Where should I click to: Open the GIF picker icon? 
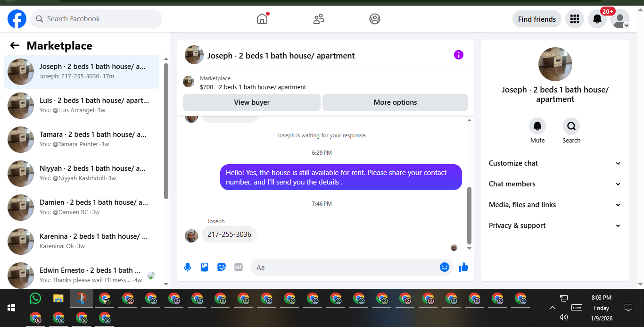(239, 267)
